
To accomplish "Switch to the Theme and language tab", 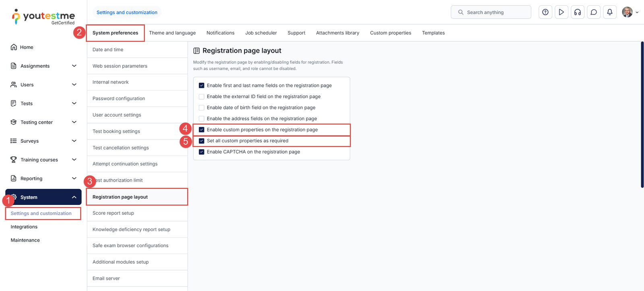I will coord(172,33).
